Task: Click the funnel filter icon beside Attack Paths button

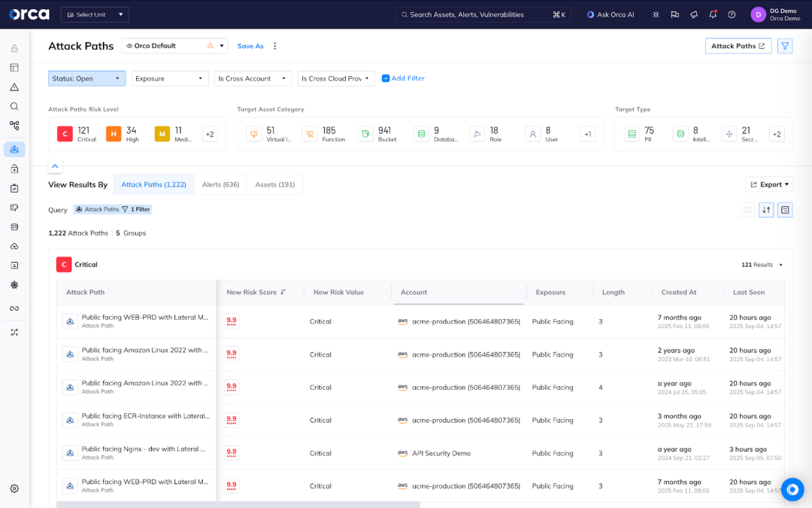Action: click(x=785, y=46)
